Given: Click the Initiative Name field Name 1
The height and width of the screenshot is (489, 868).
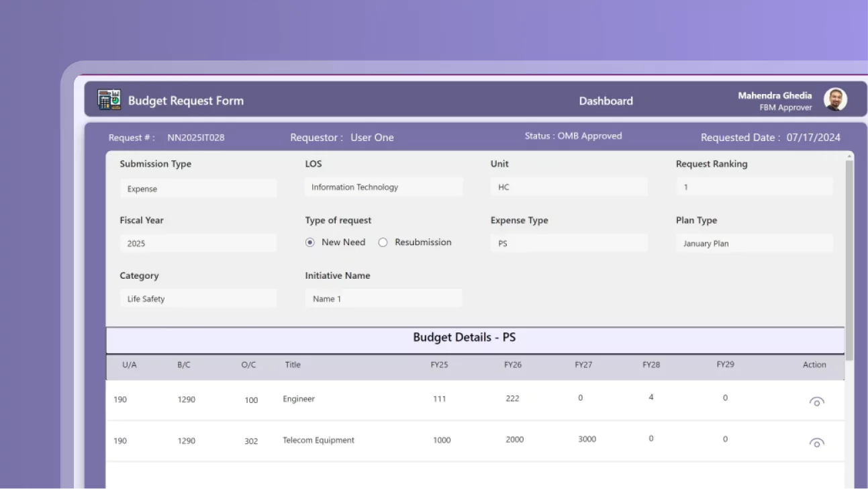Looking at the screenshot, I should (x=383, y=298).
